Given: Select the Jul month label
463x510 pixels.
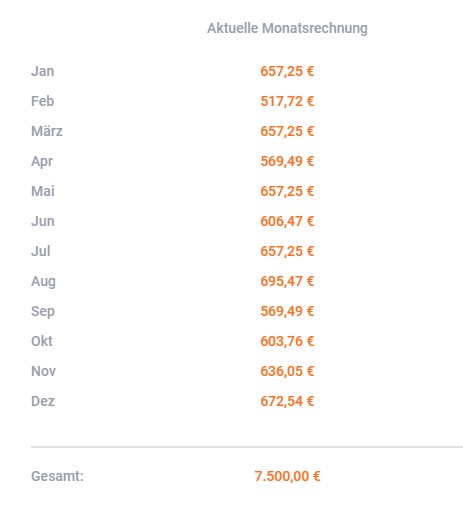Looking at the screenshot, I should click(41, 251).
